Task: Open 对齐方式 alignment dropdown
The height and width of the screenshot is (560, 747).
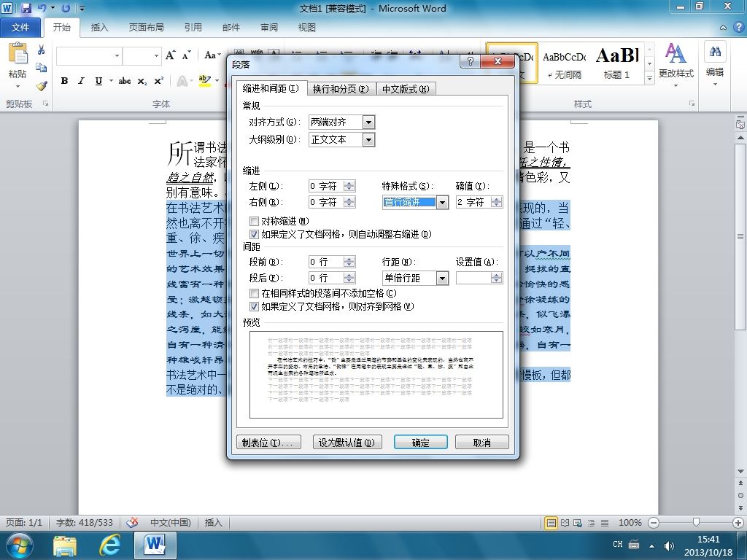Action: tap(368, 122)
